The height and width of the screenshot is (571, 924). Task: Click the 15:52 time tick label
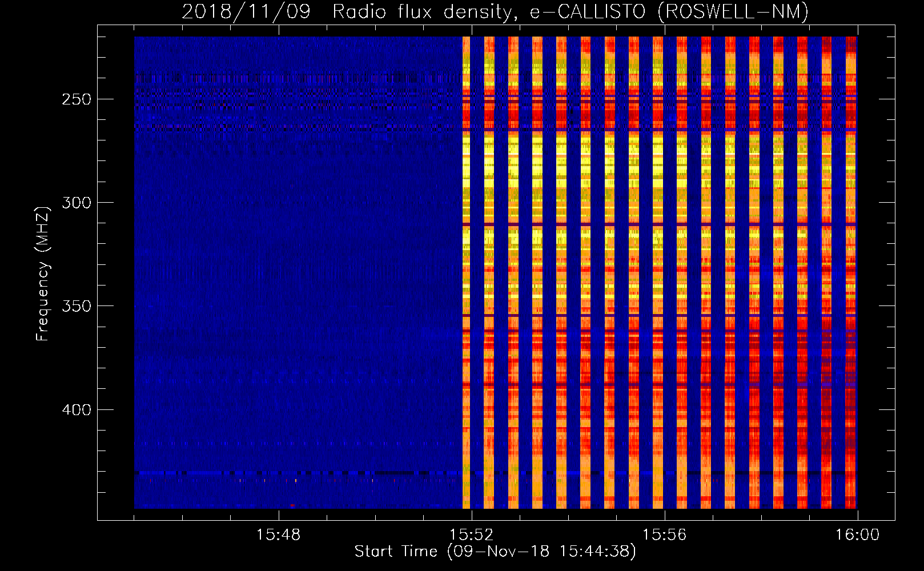pyautogui.click(x=471, y=535)
